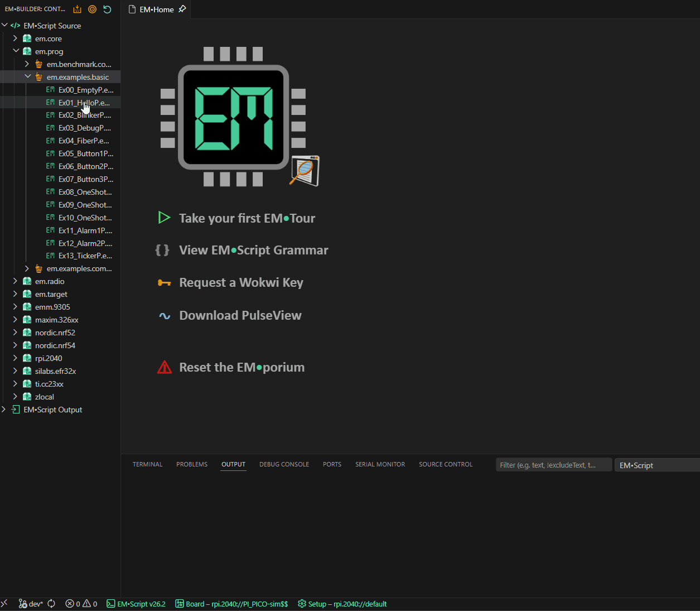Click the remote window icon in status bar
This screenshot has width=700, height=611.
coord(4,604)
